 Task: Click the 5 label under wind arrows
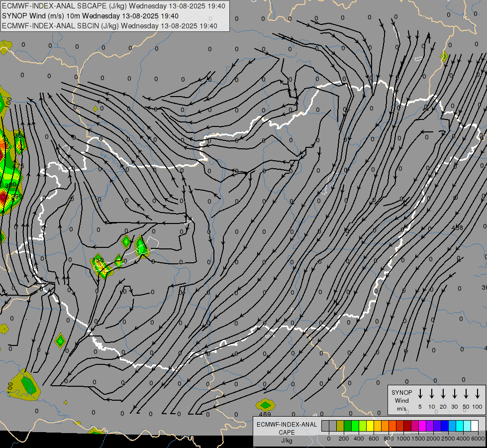(420, 407)
